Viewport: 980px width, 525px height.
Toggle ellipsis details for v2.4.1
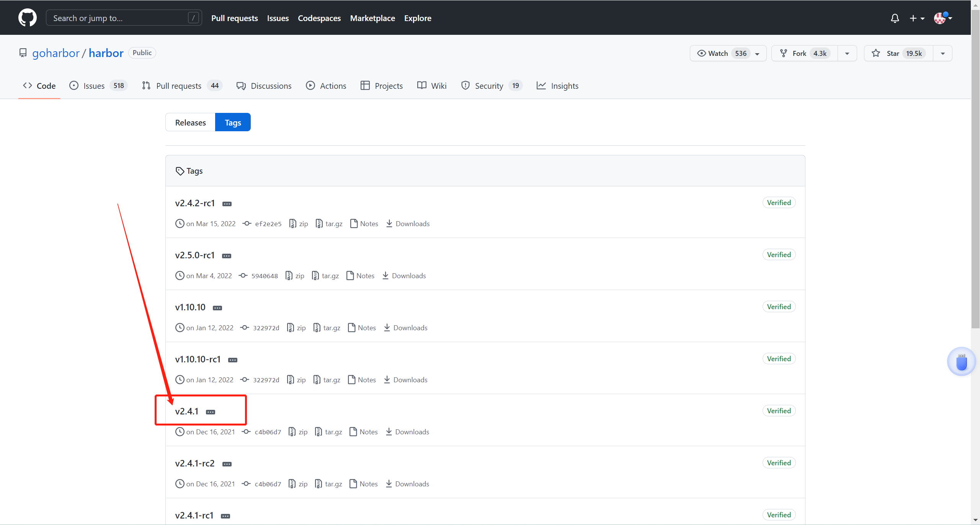tap(211, 412)
